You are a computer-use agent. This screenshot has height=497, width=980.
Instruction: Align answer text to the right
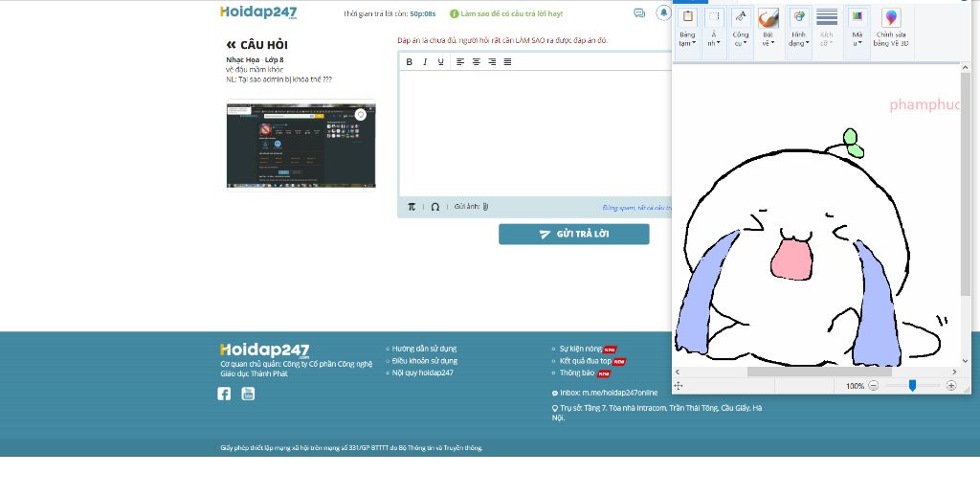coord(492,62)
